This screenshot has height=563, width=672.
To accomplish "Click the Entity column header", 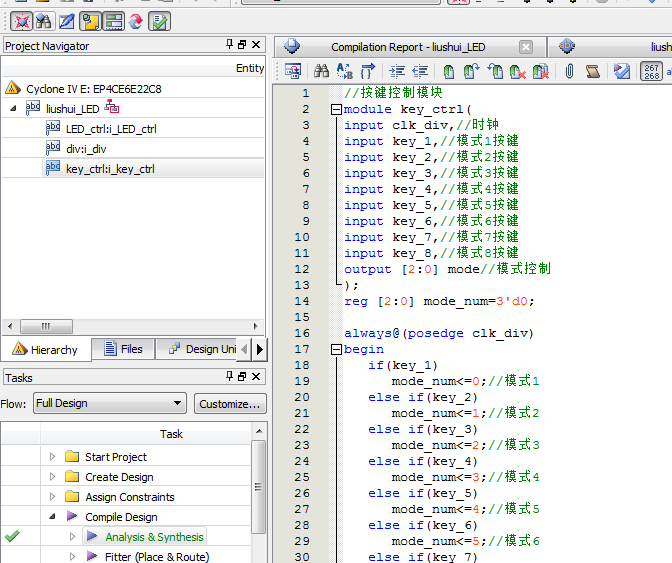I will [x=250, y=68].
